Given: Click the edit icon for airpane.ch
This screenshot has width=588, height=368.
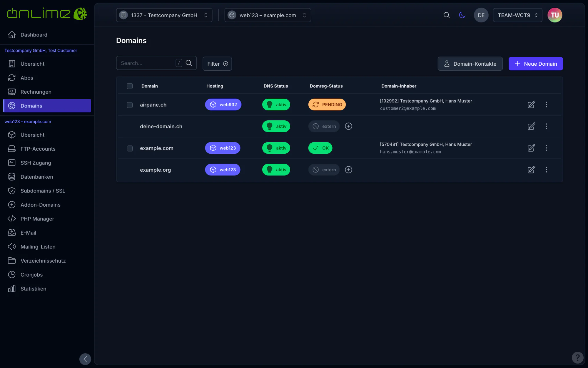Looking at the screenshot, I should pos(531,105).
